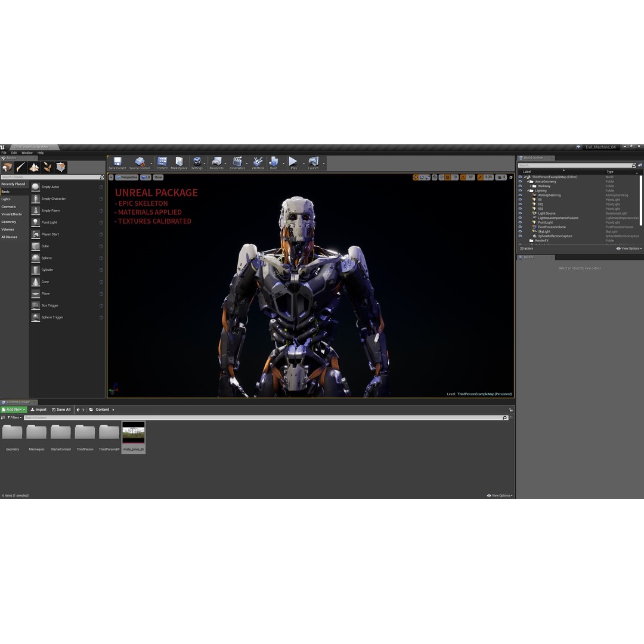This screenshot has height=644, width=644.
Task: Toggle world/local coordinate system icon
Action: 435,178
